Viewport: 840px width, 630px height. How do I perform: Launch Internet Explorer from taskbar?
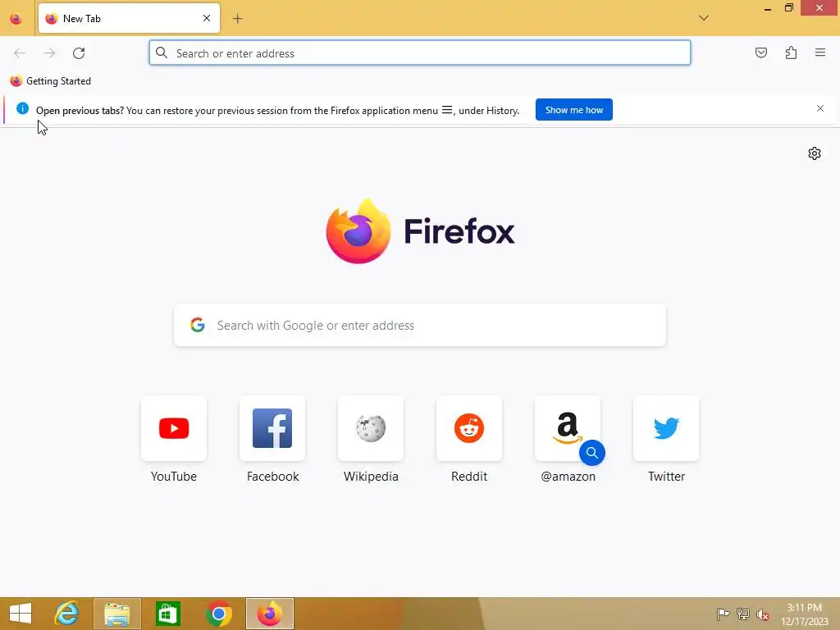(67, 614)
